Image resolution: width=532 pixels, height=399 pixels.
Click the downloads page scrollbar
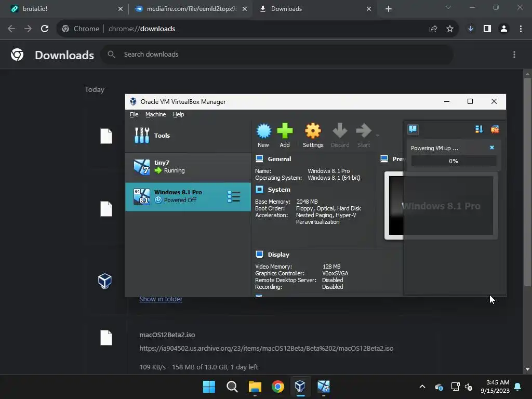click(x=527, y=181)
